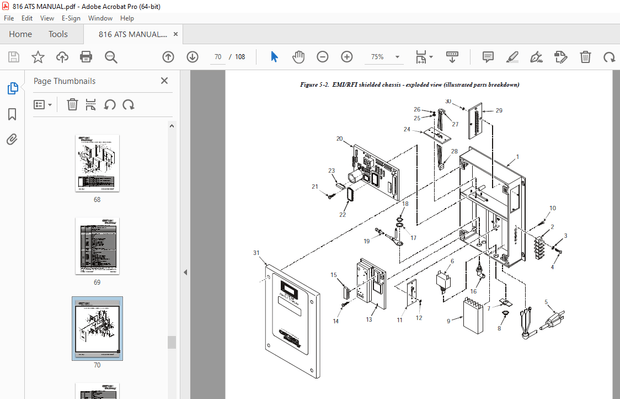The height and width of the screenshot is (399, 620).
Task: Toggle the Page Thumbnails sidebar icon
Action: click(x=12, y=88)
